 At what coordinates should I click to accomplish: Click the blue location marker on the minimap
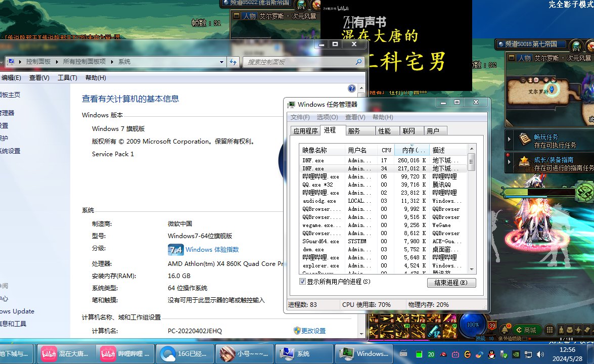coord(552,90)
